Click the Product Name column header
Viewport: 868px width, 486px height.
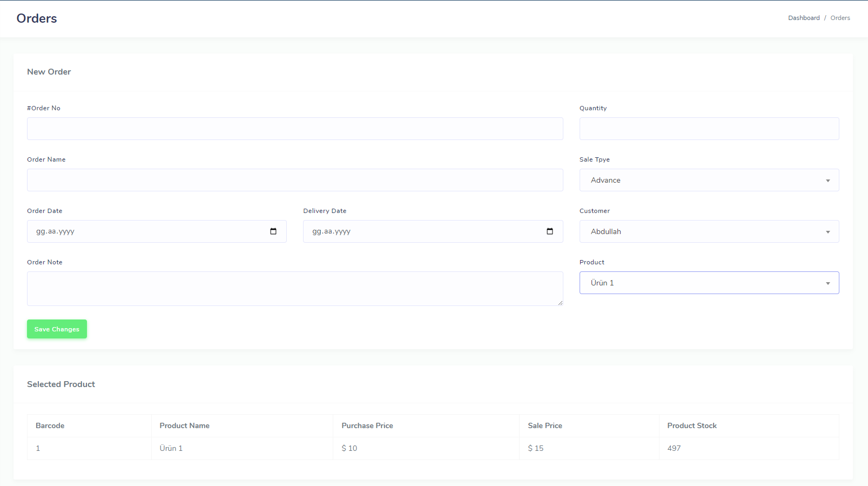pyautogui.click(x=185, y=425)
